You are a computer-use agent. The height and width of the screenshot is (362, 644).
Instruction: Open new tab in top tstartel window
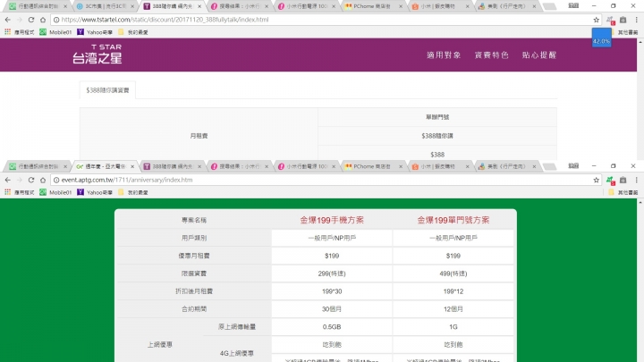click(x=549, y=6)
